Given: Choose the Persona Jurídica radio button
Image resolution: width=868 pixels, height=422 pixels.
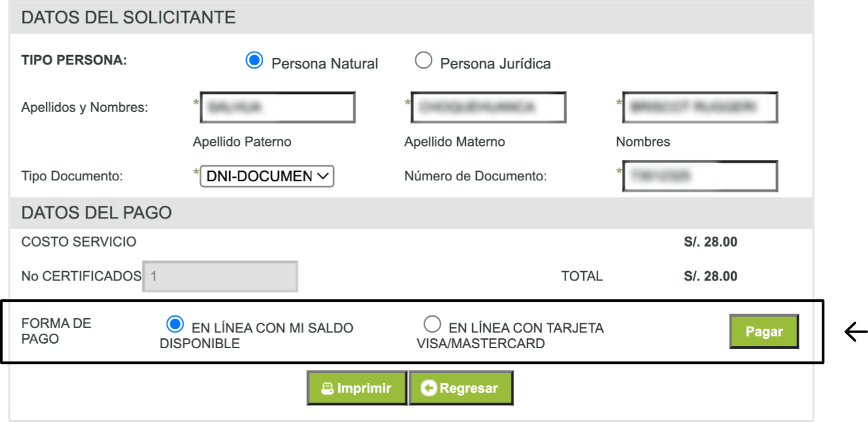Looking at the screenshot, I should 424,61.
